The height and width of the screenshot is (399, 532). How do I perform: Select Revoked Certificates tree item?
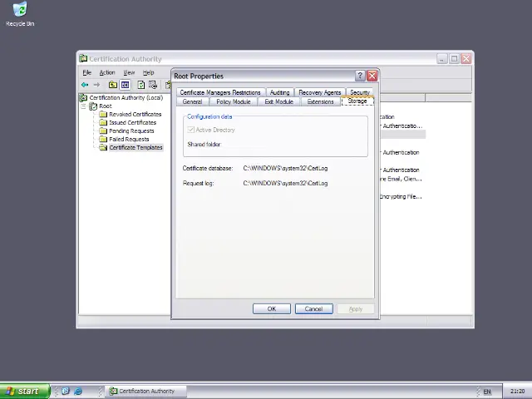[x=135, y=115]
